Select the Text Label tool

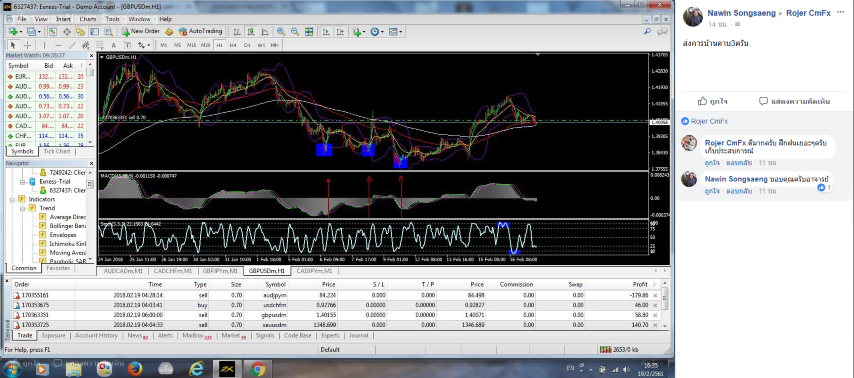[x=127, y=45]
